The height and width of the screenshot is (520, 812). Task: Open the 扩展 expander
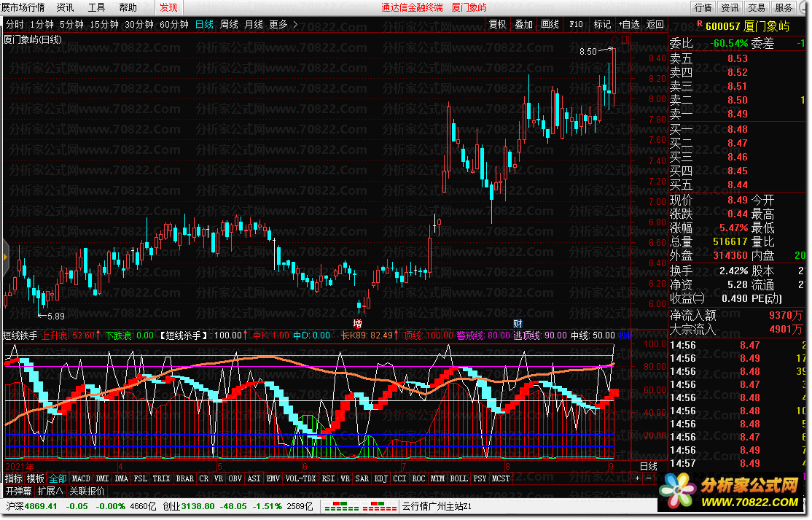[x=50, y=491]
